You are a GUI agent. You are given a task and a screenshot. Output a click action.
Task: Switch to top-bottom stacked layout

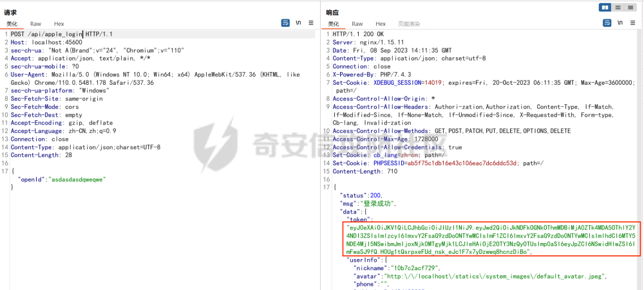(x=618, y=7)
